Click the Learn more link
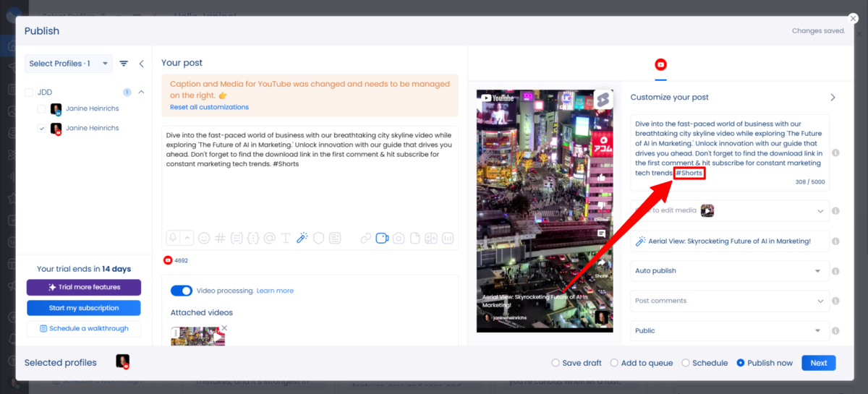868x394 pixels. point(275,291)
